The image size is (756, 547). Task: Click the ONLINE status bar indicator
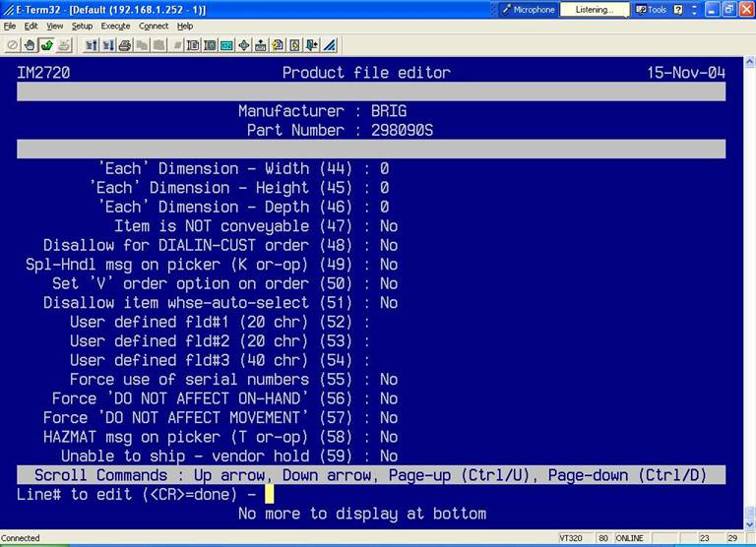coord(629,538)
